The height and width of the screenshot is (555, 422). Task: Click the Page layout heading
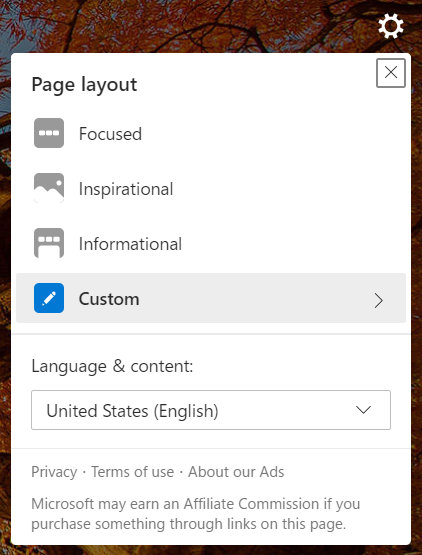84,85
